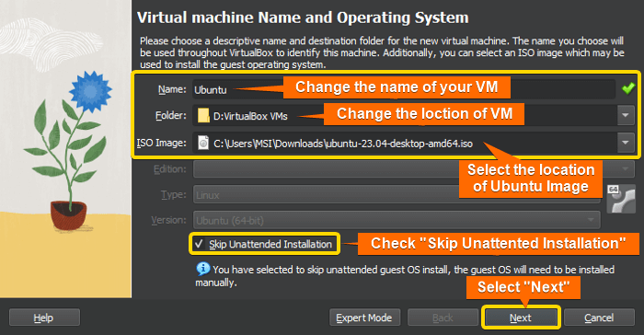Cancel the virtual machine wizard
Image resolution: width=644 pixels, height=335 pixels.
599,318
